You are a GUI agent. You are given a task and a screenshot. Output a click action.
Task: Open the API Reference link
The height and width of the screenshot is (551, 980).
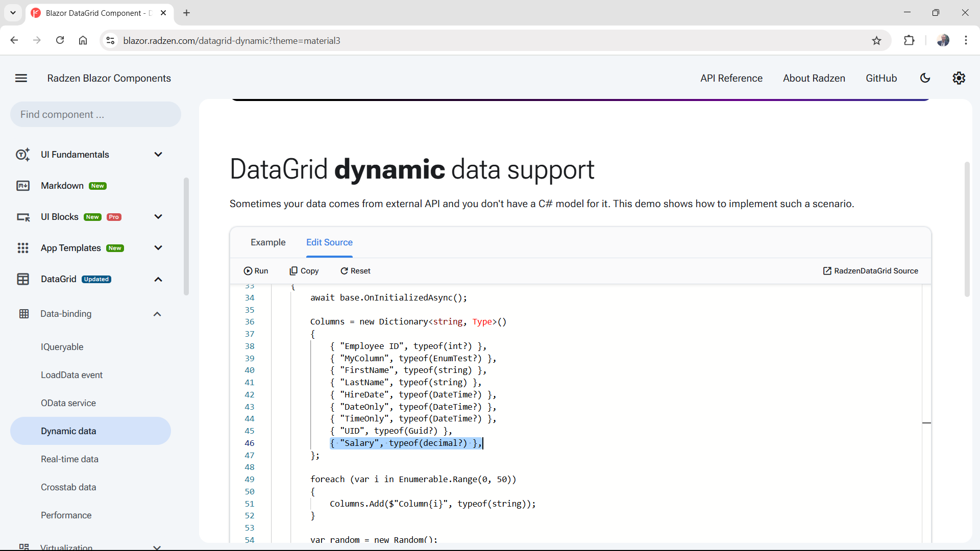[731, 78]
